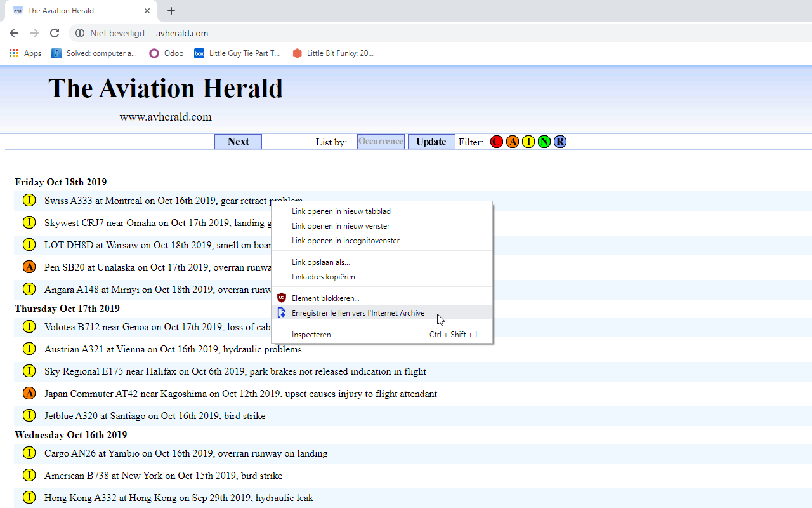Select 'Link openen in nieuw venster'
Viewport: 812px width, 508px height.
tap(382, 226)
